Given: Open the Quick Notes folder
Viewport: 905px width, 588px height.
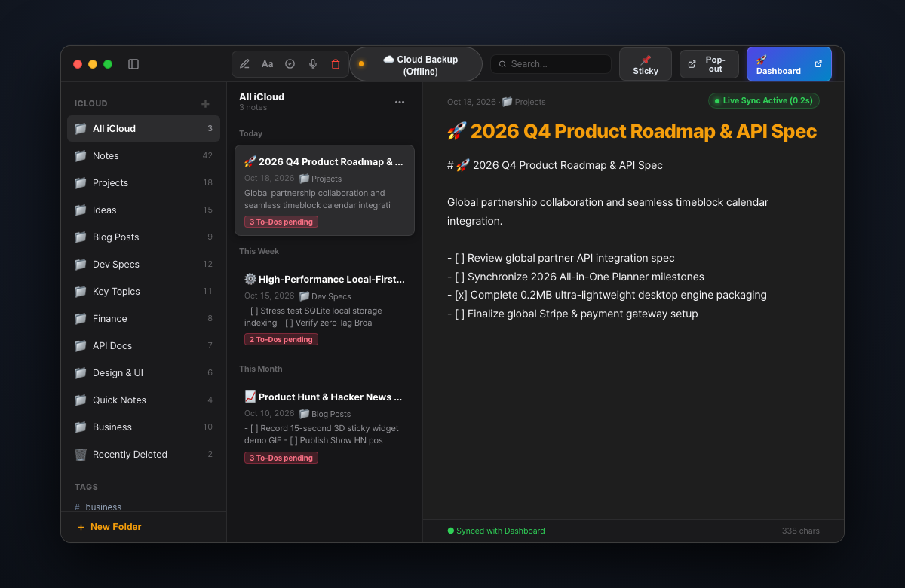Looking at the screenshot, I should [143, 400].
